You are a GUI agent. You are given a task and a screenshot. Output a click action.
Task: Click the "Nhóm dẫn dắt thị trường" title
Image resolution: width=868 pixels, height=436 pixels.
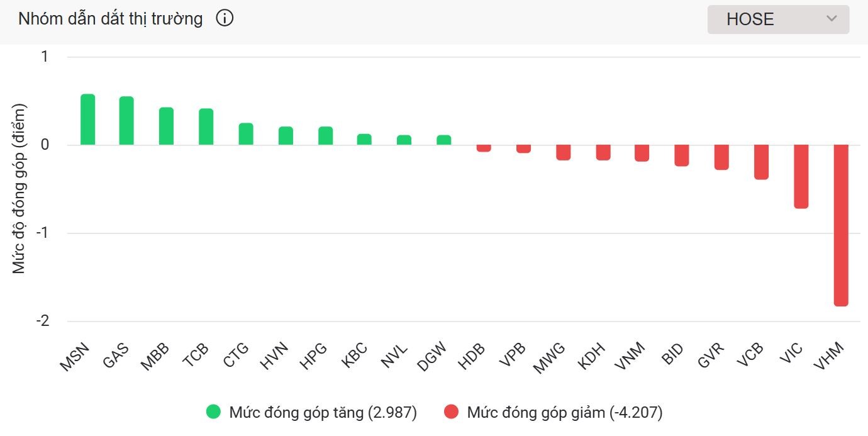111,19
